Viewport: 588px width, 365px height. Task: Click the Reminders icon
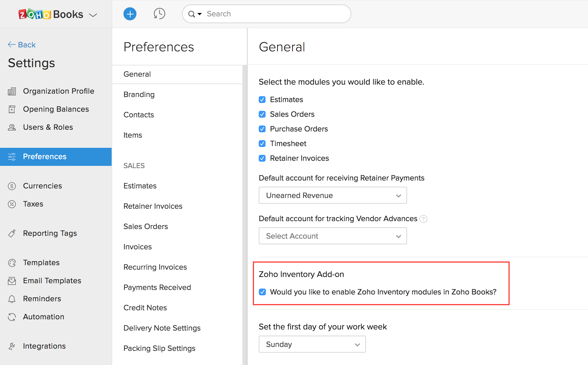12,298
